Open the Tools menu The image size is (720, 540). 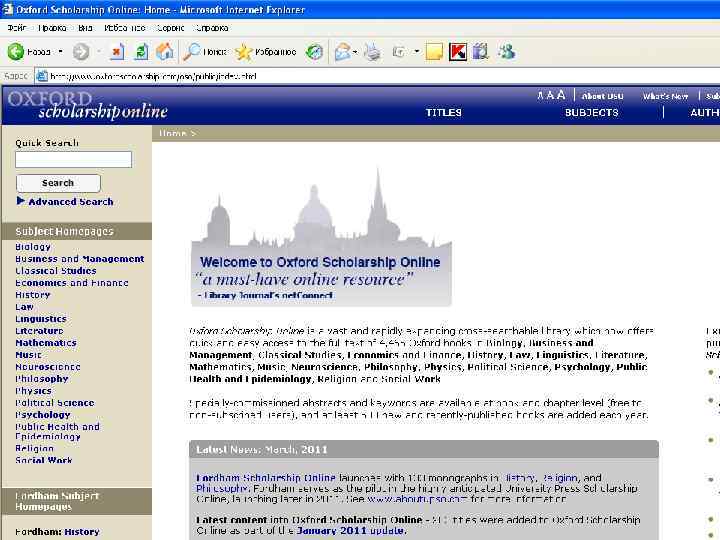(x=170, y=28)
